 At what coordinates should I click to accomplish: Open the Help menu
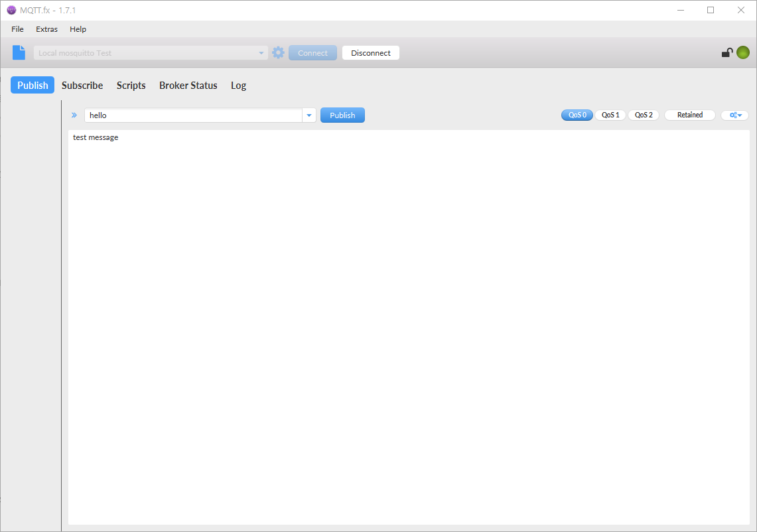(78, 29)
